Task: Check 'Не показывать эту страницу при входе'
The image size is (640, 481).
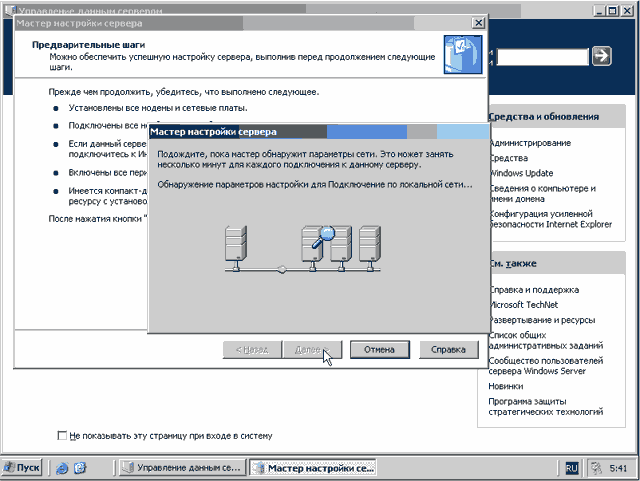Action: pyautogui.click(x=62, y=436)
